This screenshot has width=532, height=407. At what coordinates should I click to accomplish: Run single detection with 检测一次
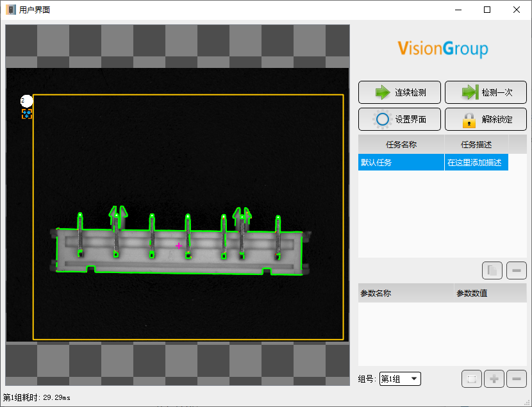(x=485, y=92)
